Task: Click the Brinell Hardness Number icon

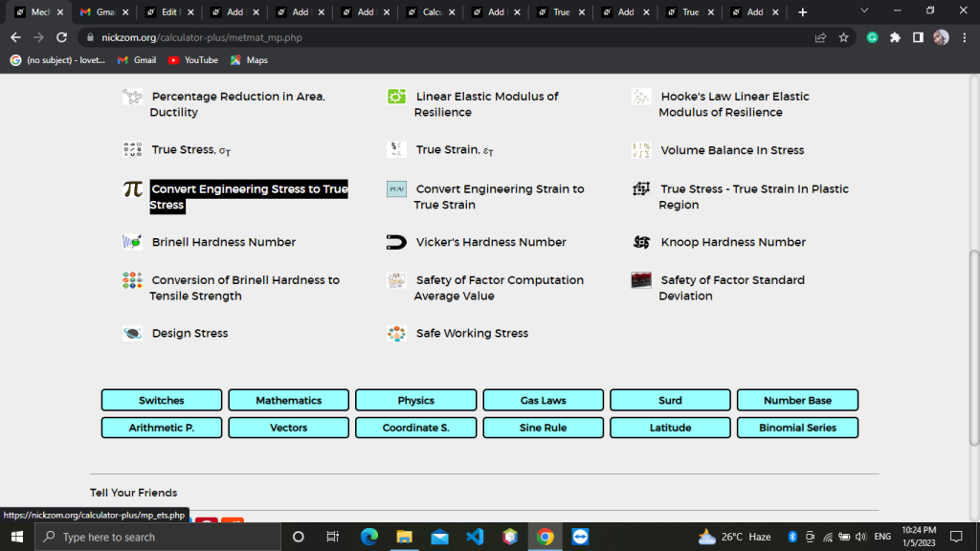Action: [132, 242]
